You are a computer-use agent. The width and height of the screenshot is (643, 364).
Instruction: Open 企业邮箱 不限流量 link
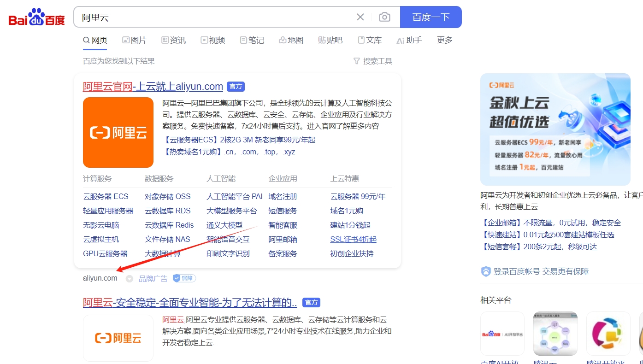click(550, 223)
